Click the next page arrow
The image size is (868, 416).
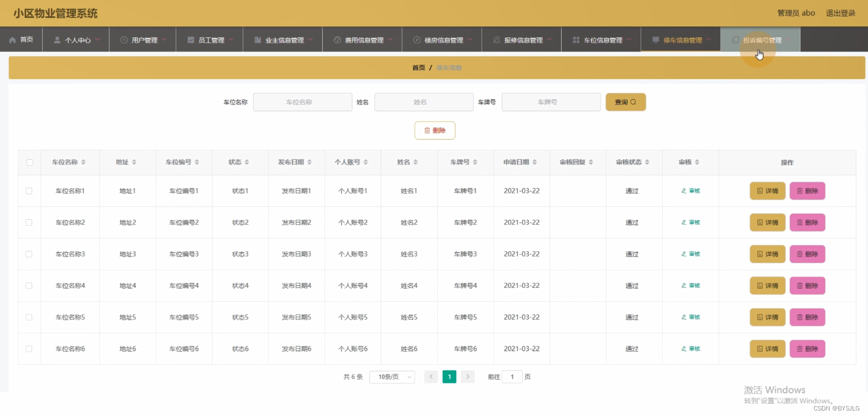(468, 377)
